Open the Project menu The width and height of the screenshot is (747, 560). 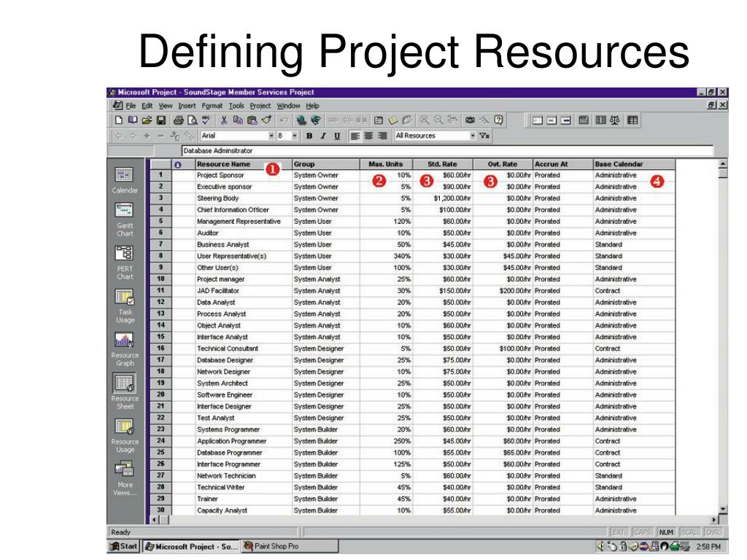pyautogui.click(x=260, y=106)
